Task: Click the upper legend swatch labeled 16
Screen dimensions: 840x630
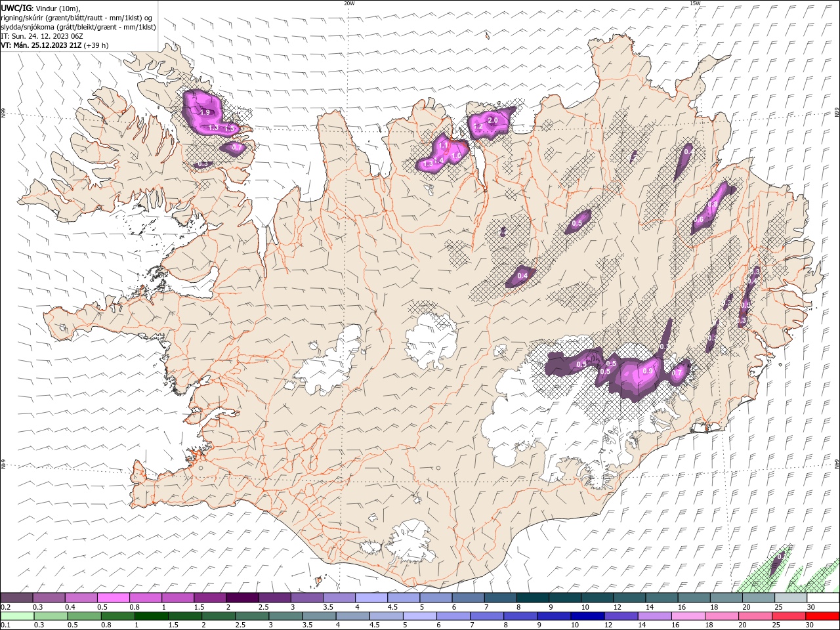Action: click(x=693, y=598)
